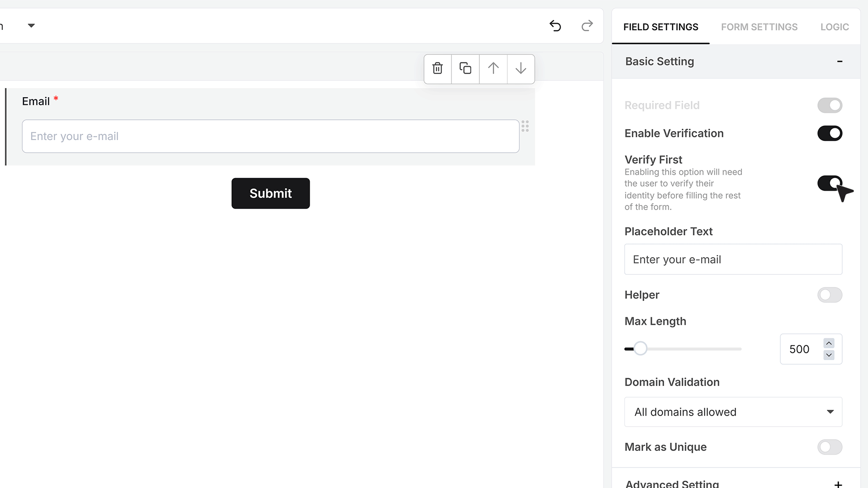Click the Domain Validation label
Viewport: 868px width, 488px height.
672,382
